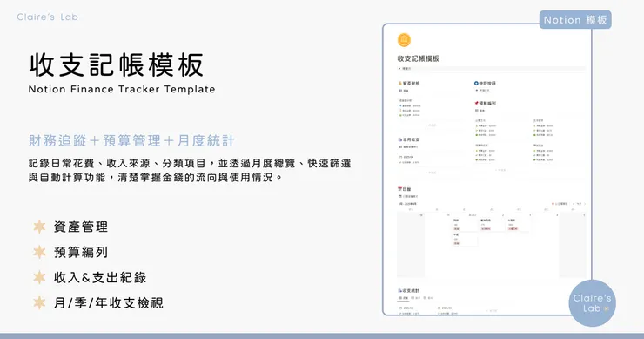Open the lone second-row calendar entry card

tap(465, 239)
